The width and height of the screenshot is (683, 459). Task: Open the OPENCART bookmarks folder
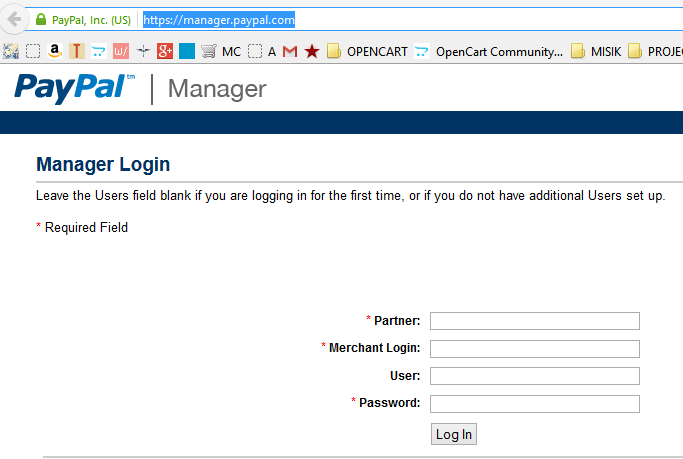click(367, 51)
